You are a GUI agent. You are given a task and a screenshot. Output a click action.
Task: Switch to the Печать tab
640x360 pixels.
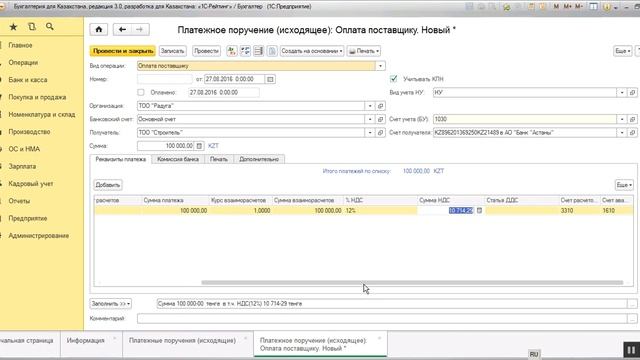(x=219, y=159)
